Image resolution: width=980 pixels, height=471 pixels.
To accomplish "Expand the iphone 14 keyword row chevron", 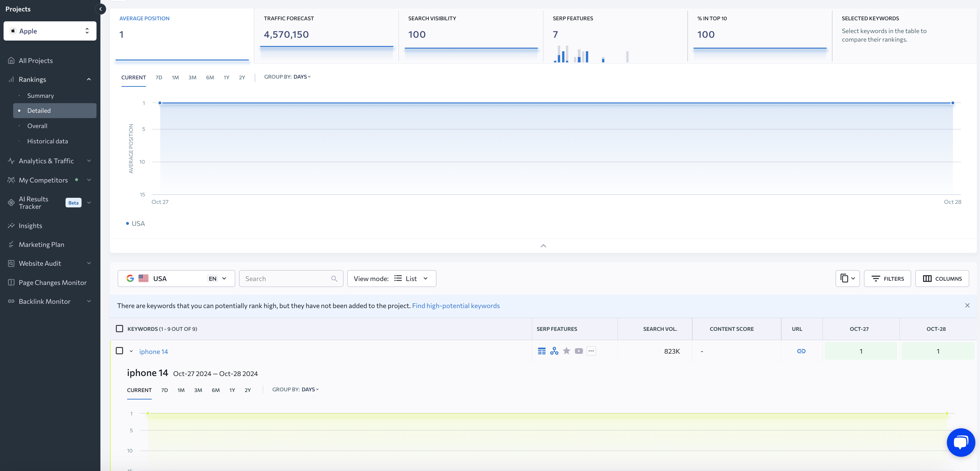I will (x=131, y=351).
